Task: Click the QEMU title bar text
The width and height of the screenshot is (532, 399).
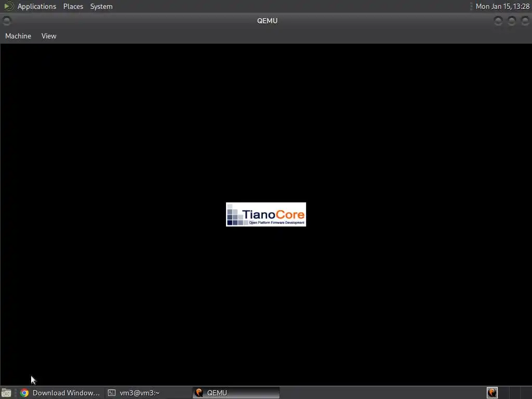Action: coord(268,21)
